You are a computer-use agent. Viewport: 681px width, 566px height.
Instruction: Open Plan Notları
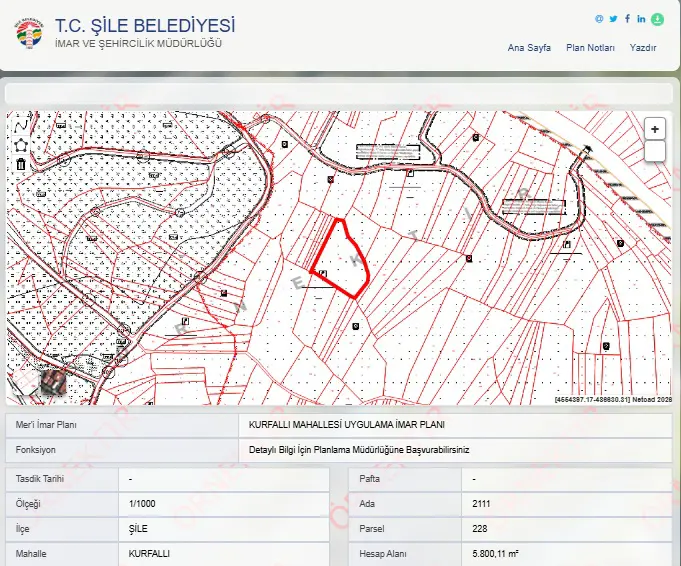590,48
